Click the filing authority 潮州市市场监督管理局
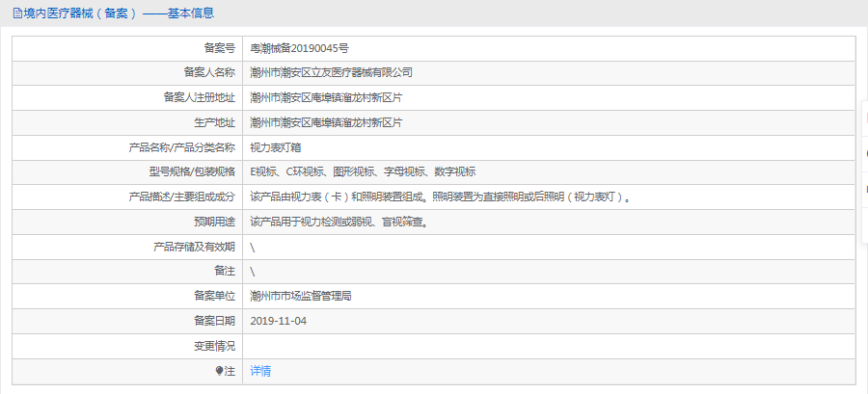This screenshot has height=394, width=868. [x=300, y=296]
